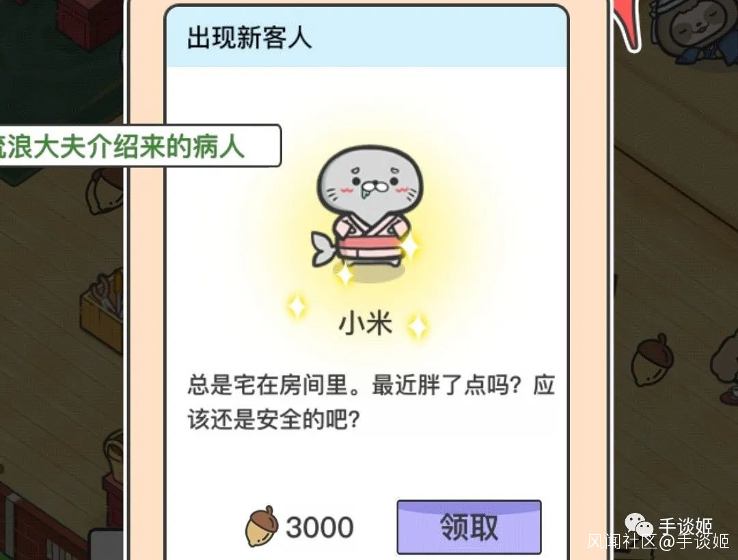This screenshot has width=738, height=560.
Task: Tap the description text about staying in the room
Action: (371, 402)
